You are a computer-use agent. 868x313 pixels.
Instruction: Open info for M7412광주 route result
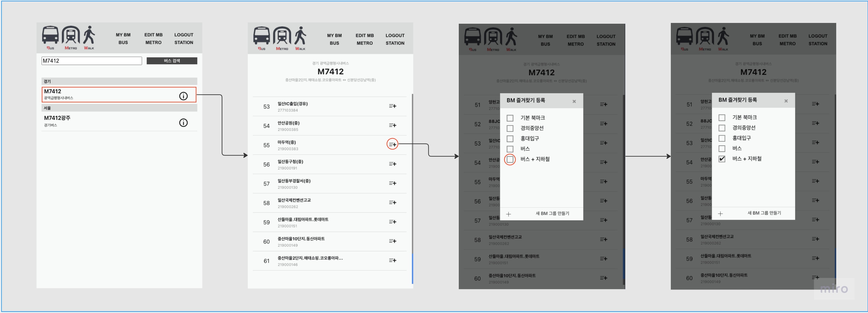(x=183, y=122)
